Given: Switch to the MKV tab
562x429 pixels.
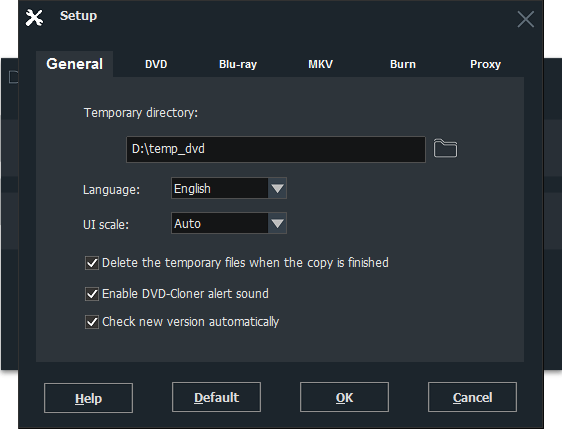Looking at the screenshot, I should (x=320, y=64).
